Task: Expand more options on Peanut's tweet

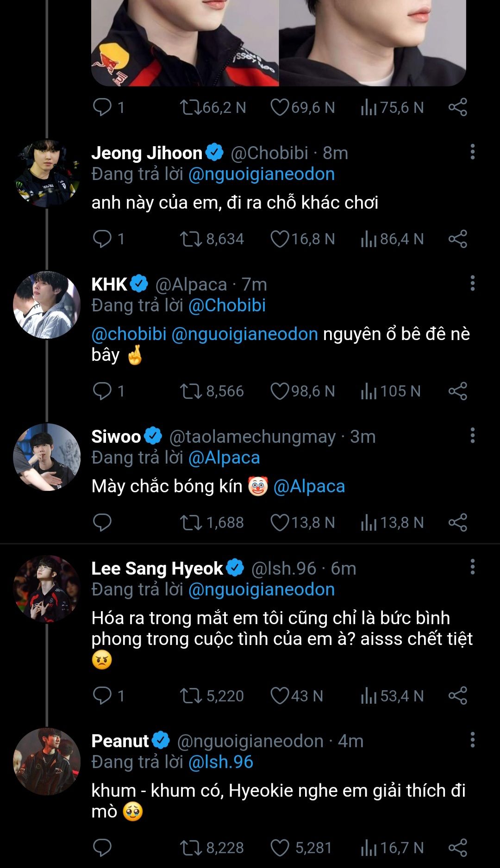Action: pos(472,740)
